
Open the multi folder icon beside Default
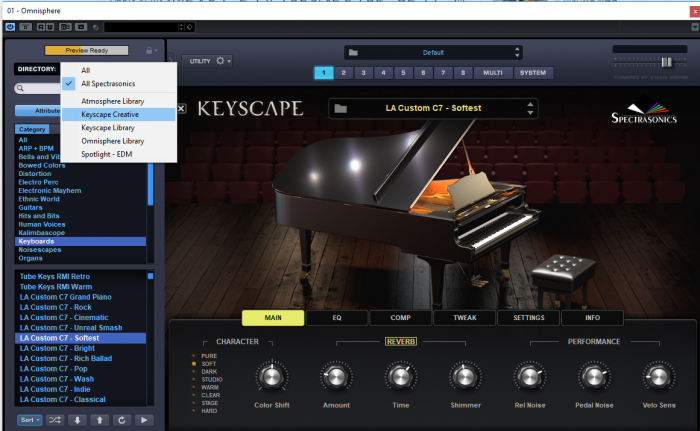click(x=353, y=53)
